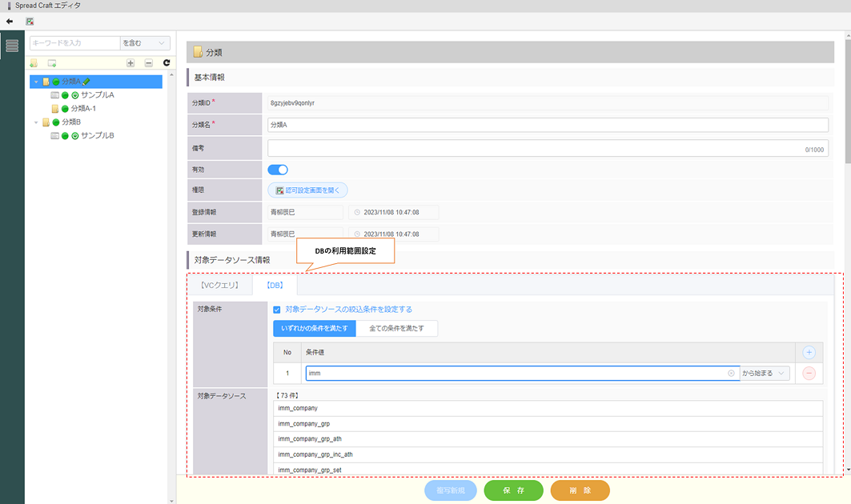851x504 pixels.
Task: Open the から始まる match type dropdown
Action: pyautogui.click(x=765, y=374)
